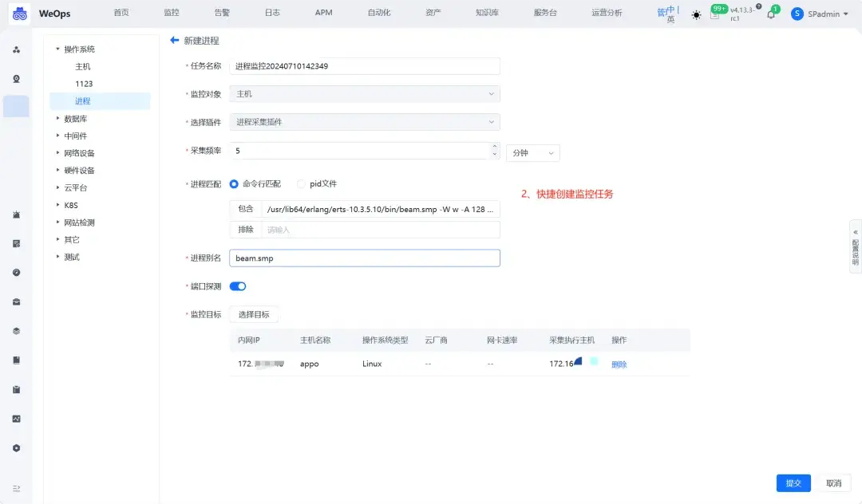862x504 pixels.
Task: Open the compass sidebar icon
Action: (17, 272)
